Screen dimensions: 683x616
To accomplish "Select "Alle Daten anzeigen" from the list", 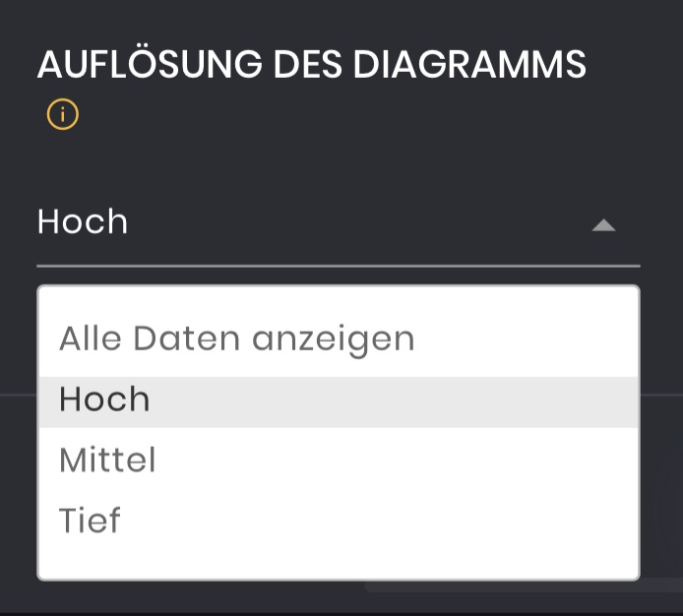I will click(237, 339).
